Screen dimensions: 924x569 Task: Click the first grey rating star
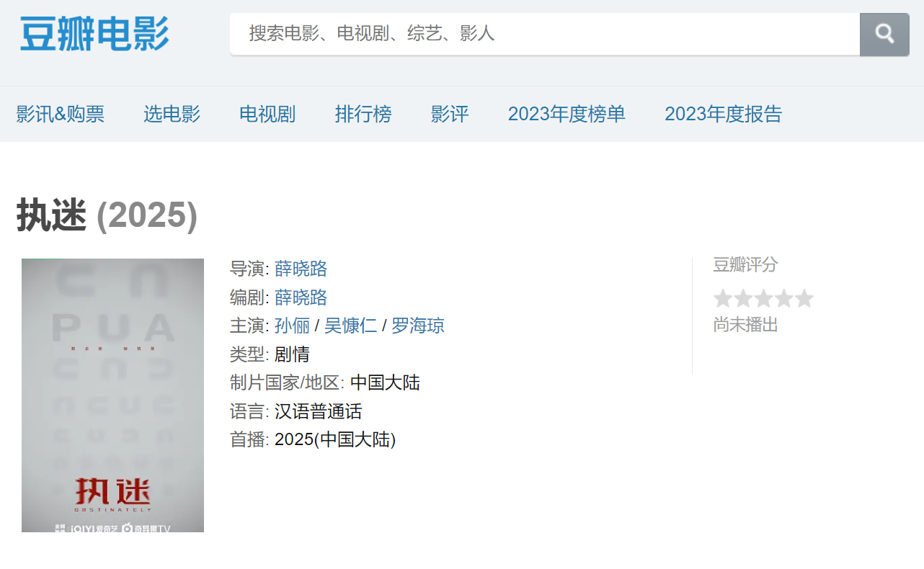pyautogui.click(x=723, y=299)
